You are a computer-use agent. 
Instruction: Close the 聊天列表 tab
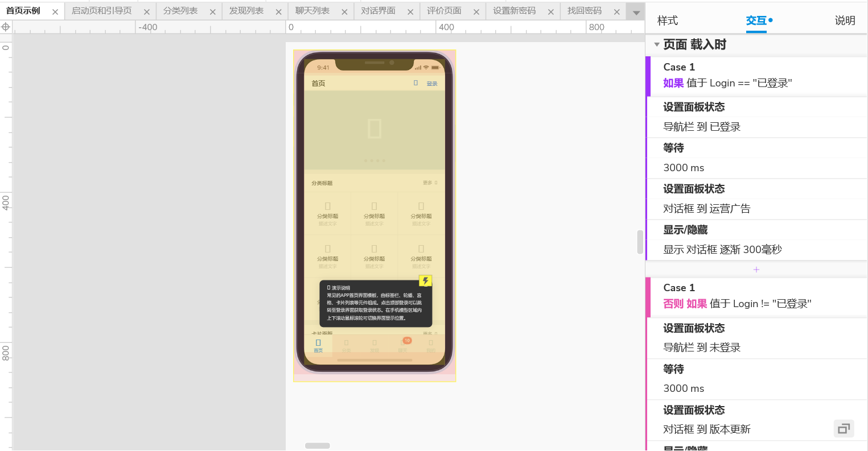344,12
